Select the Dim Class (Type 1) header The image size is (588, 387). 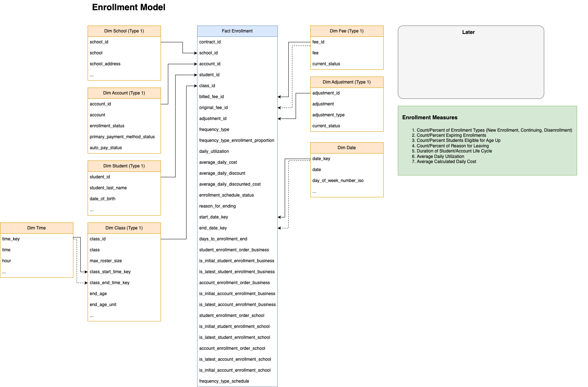pyautogui.click(x=124, y=228)
